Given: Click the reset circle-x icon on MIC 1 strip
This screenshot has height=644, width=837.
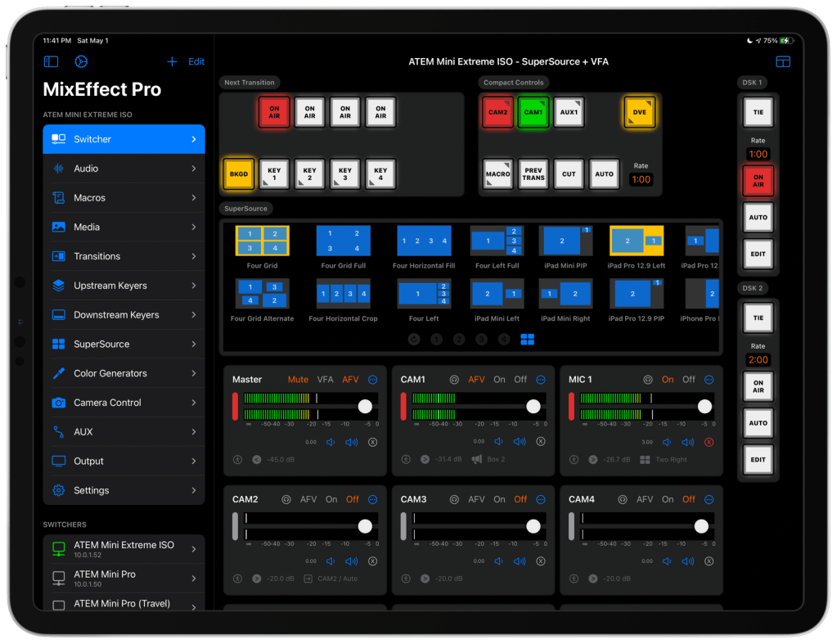Looking at the screenshot, I should point(709,442).
